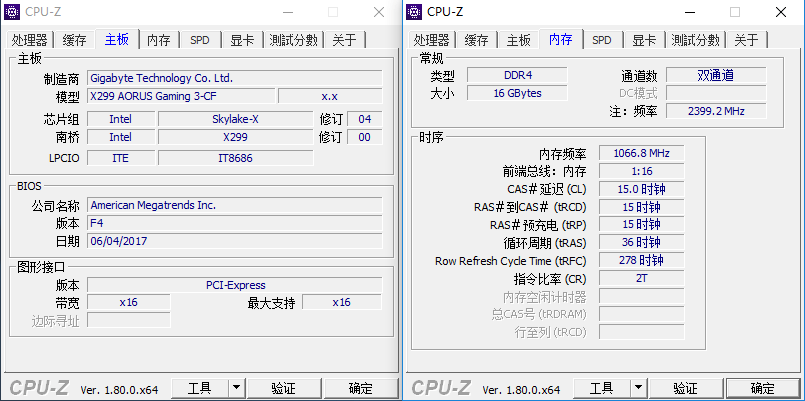Click the empty DC模式 field
Screen dimensions: 805x401
pos(716,93)
